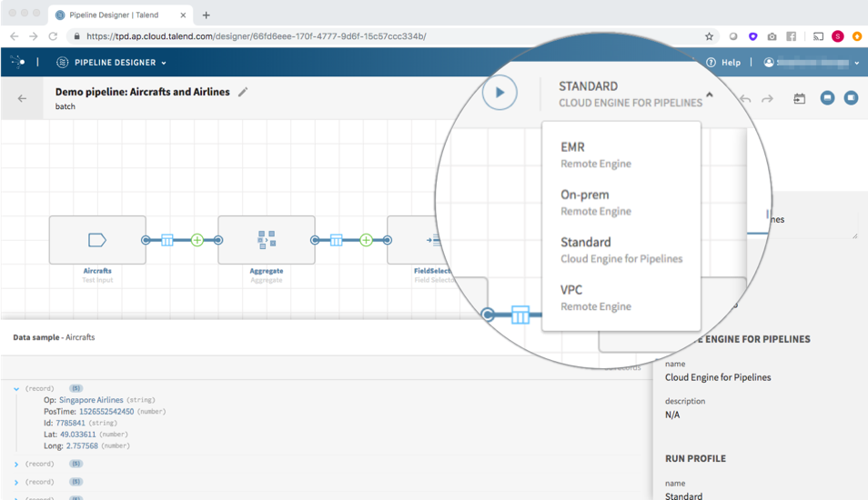Image resolution: width=868 pixels, height=500 pixels.
Task: Click the shield extension icon in browser
Action: [x=752, y=36]
